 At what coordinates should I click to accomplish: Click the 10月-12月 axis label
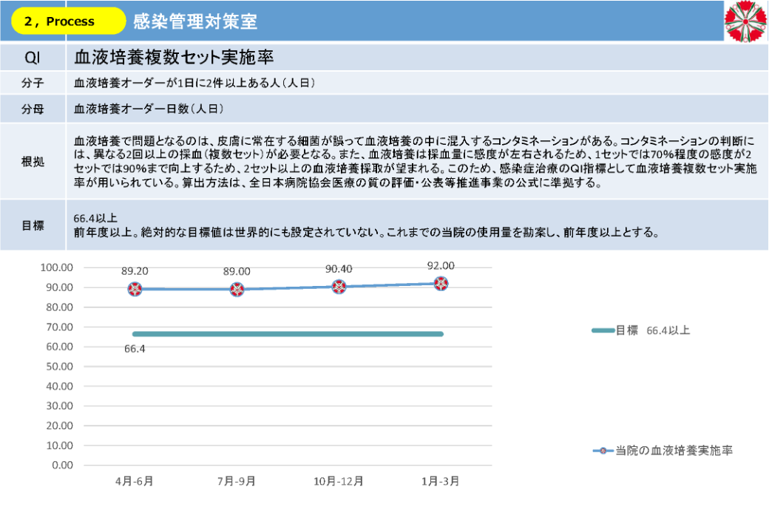(339, 481)
